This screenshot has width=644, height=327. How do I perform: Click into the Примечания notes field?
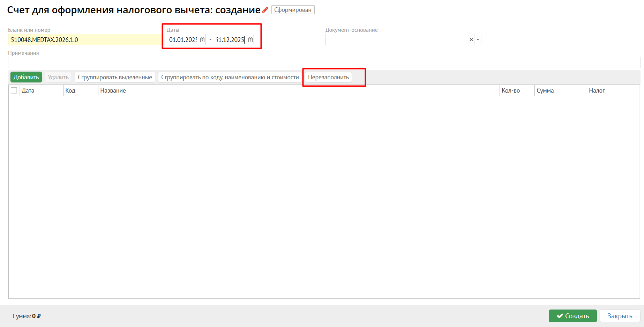(x=324, y=63)
